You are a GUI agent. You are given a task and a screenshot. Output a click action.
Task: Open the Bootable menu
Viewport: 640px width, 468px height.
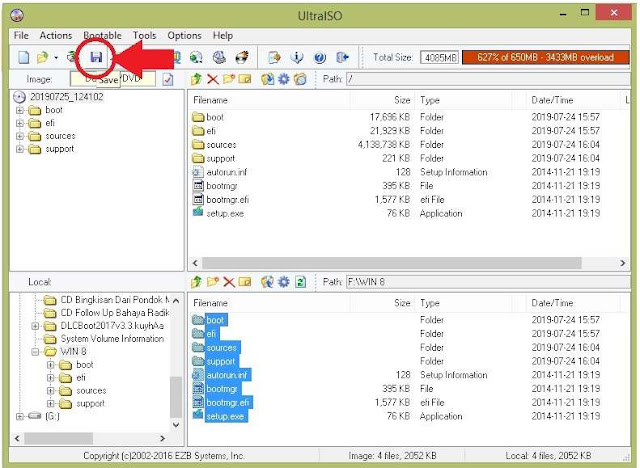tap(102, 35)
